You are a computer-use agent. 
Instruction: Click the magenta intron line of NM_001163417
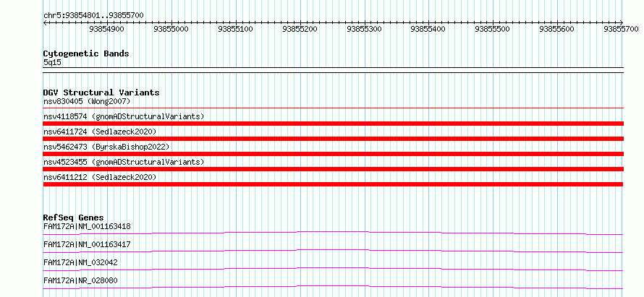[333, 251]
